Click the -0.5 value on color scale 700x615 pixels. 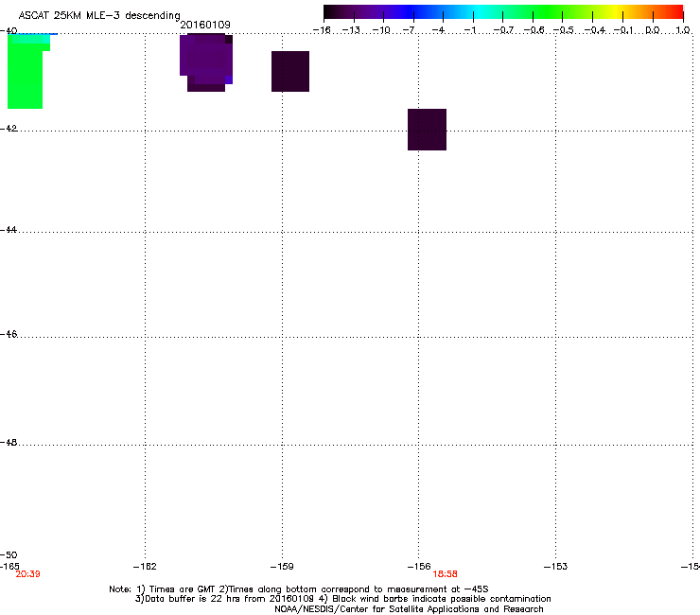click(564, 30)
